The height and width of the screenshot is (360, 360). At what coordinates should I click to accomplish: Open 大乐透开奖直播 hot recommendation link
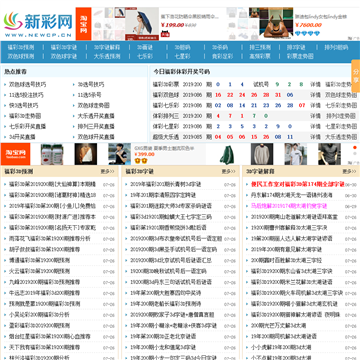[96, 116]
